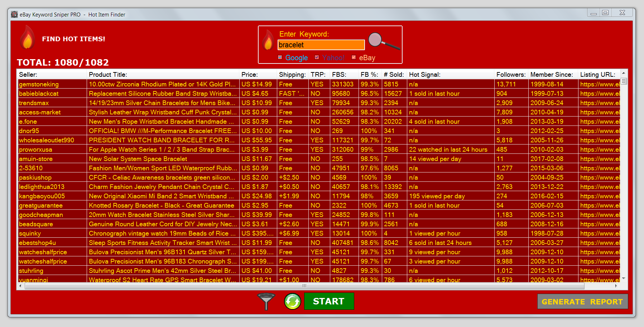Sort by the FB % column header

(370, 74)
